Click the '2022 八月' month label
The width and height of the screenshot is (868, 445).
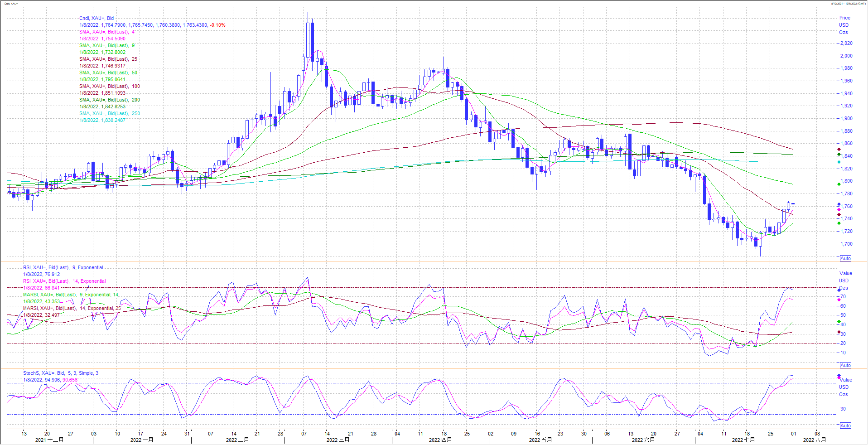(x=815, y=440)
